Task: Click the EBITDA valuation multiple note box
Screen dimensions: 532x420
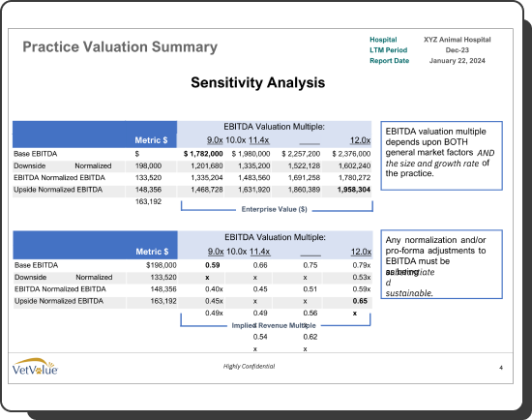Action: pos(441,156)
